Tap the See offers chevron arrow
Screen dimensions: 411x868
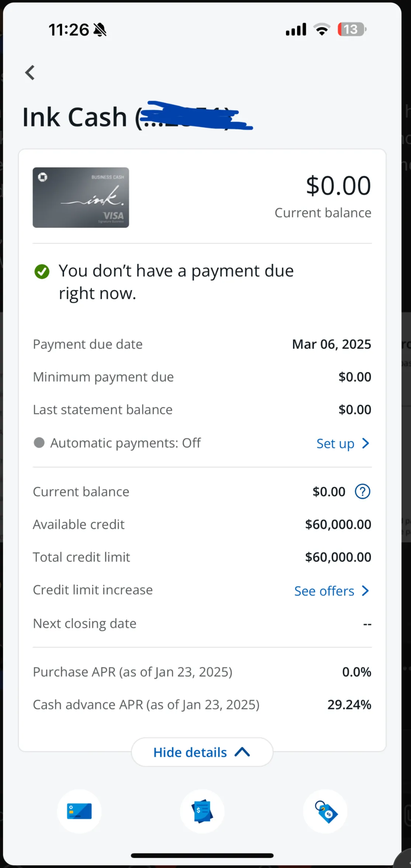click(366, 591)
